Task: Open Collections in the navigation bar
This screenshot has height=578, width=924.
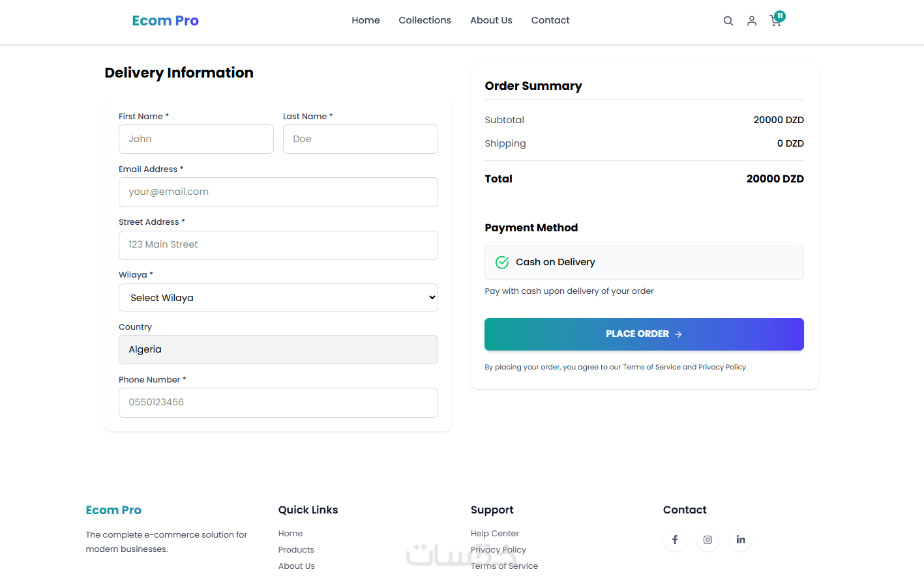Action: [x=425, y=20]
